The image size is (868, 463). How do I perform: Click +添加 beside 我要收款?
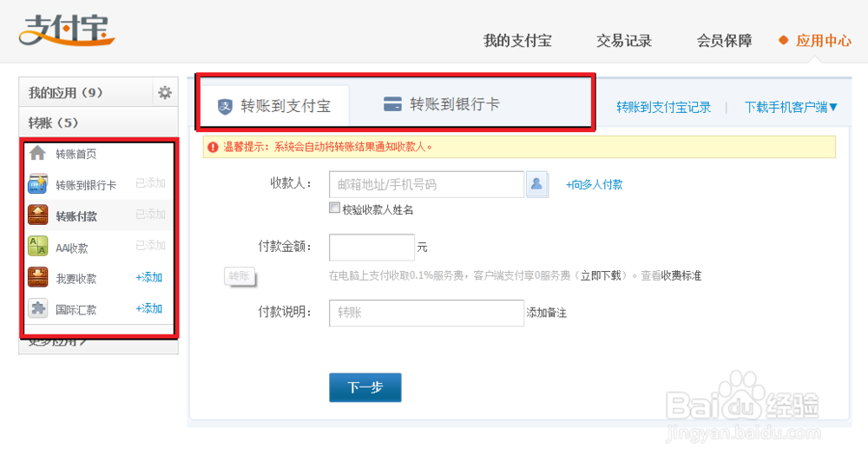pyautogui.click(x=149, y=277)
